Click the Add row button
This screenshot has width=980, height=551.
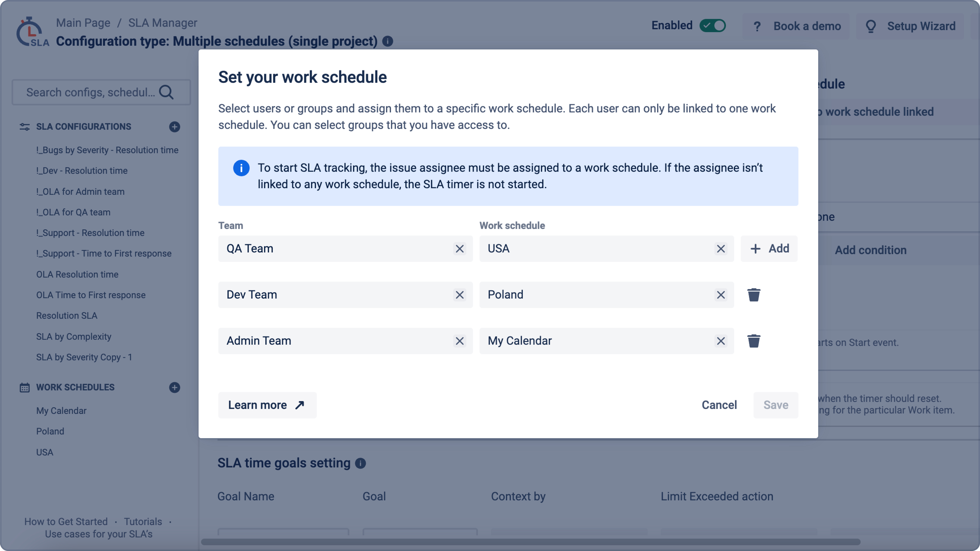(769, 249)
